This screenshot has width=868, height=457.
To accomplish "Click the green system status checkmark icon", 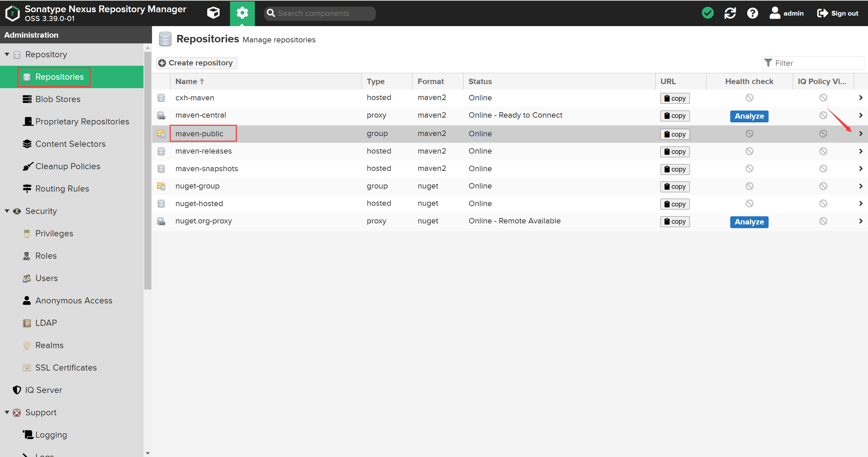I will coord(707,13).
